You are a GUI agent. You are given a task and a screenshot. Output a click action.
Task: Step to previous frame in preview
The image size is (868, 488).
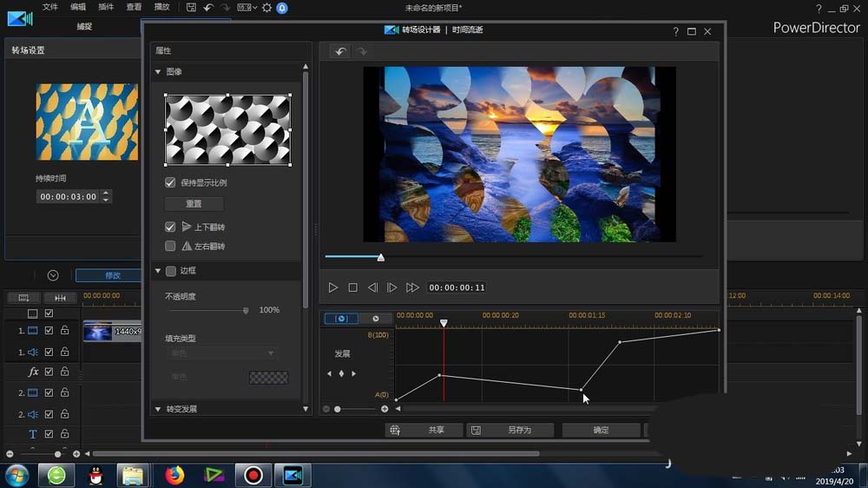pos(372,287)
